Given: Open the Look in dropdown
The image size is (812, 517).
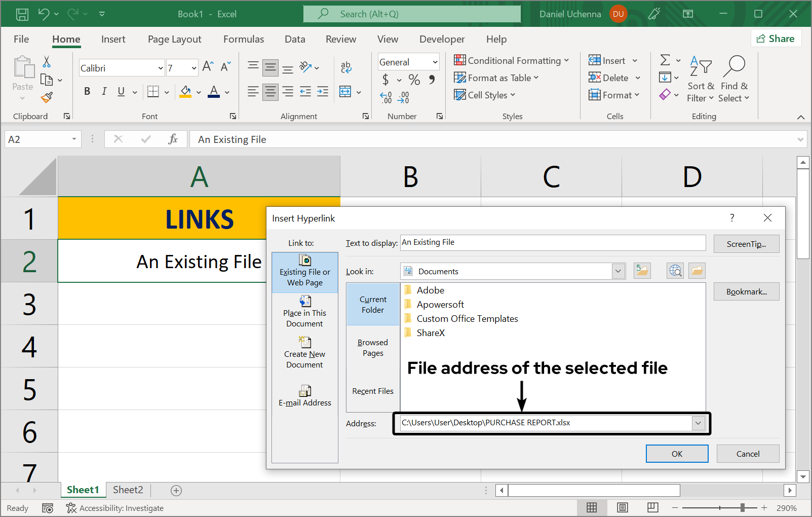Looking at the screenshot, I should 617,271.
